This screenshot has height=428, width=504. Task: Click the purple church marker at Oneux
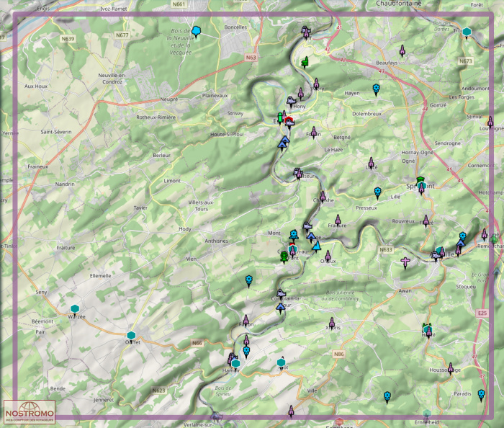[x=328, y=257]
